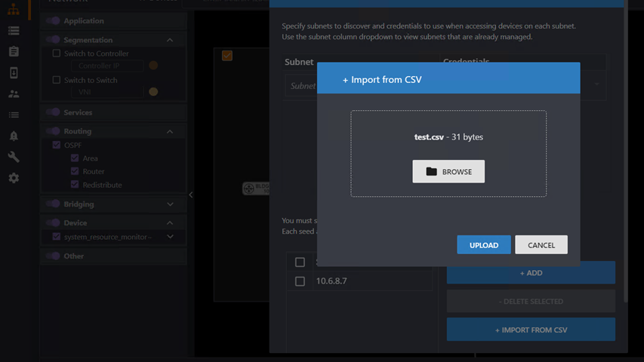Open the wrench tools sidebar icon
This screenshot has width=644, height=362.
point(14,157)
